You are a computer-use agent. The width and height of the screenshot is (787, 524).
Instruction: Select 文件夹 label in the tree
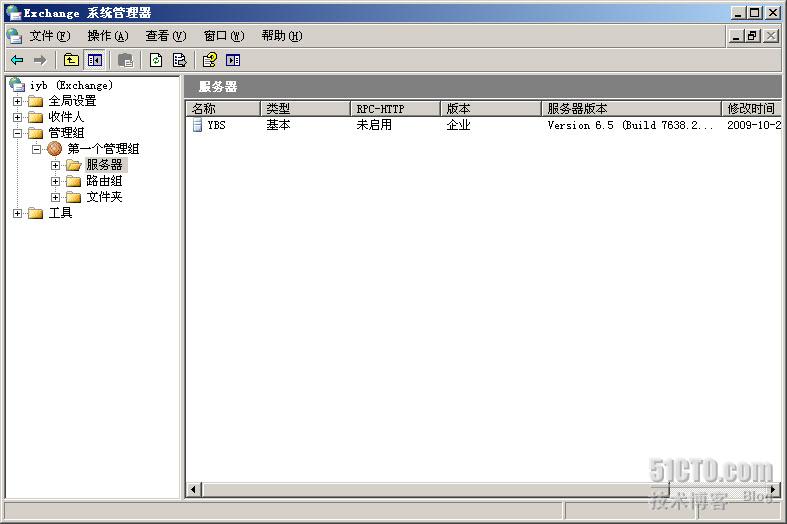104,197
